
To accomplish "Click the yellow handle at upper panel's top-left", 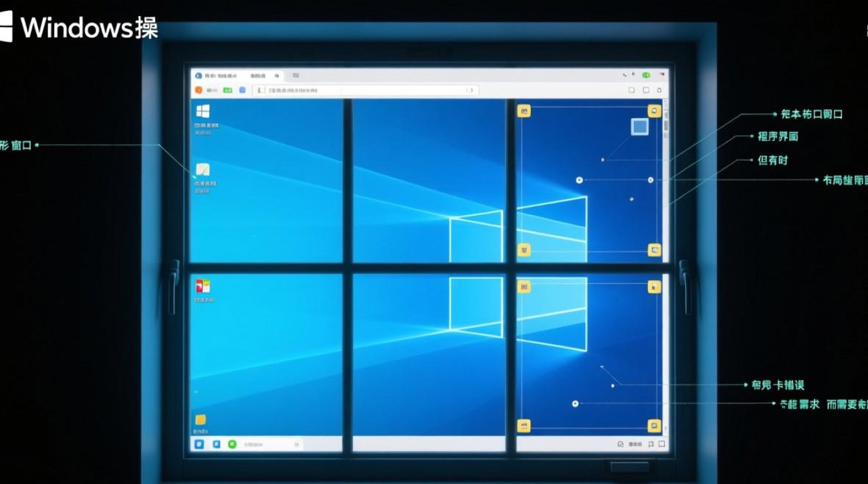I will coord(524,111).
